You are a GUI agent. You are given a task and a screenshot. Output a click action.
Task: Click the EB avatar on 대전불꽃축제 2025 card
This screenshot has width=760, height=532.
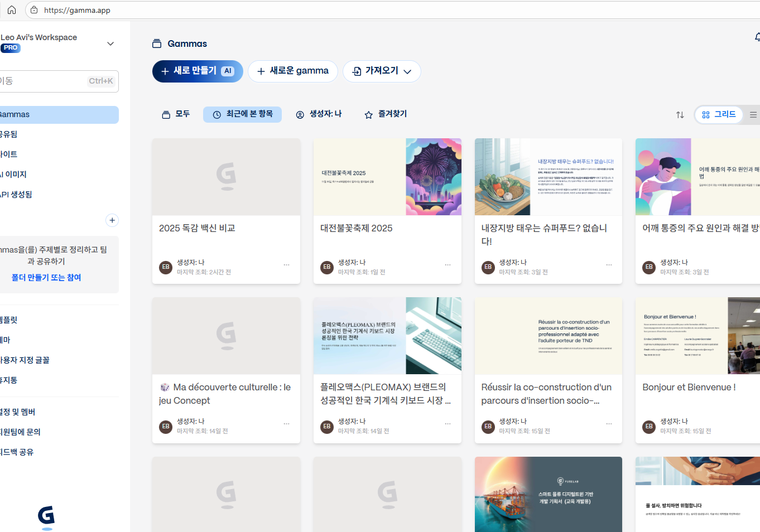click(327, 267)
